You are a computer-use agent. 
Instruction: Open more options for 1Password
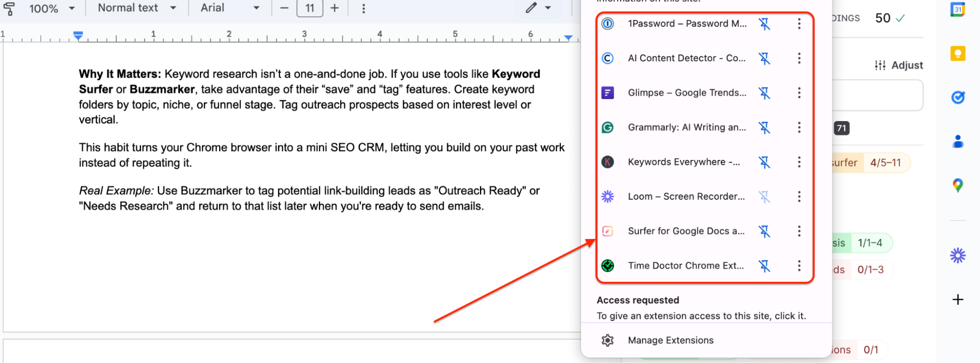799,24
